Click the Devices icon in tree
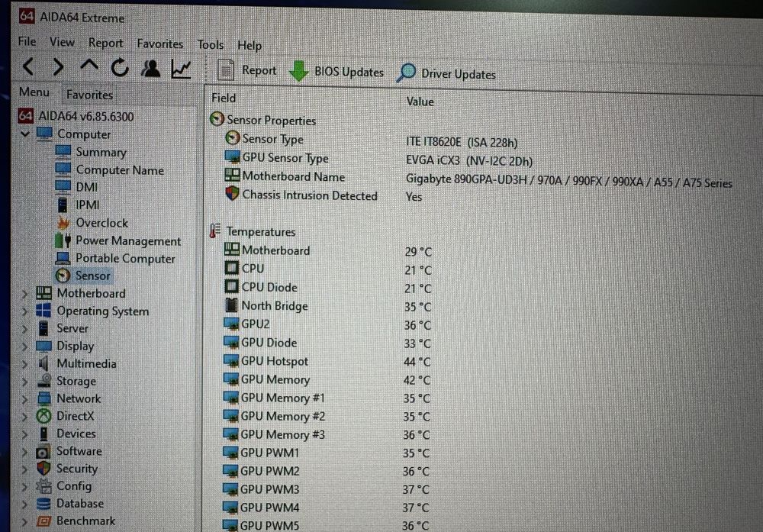The image size is (763, 532). (43, 434)
